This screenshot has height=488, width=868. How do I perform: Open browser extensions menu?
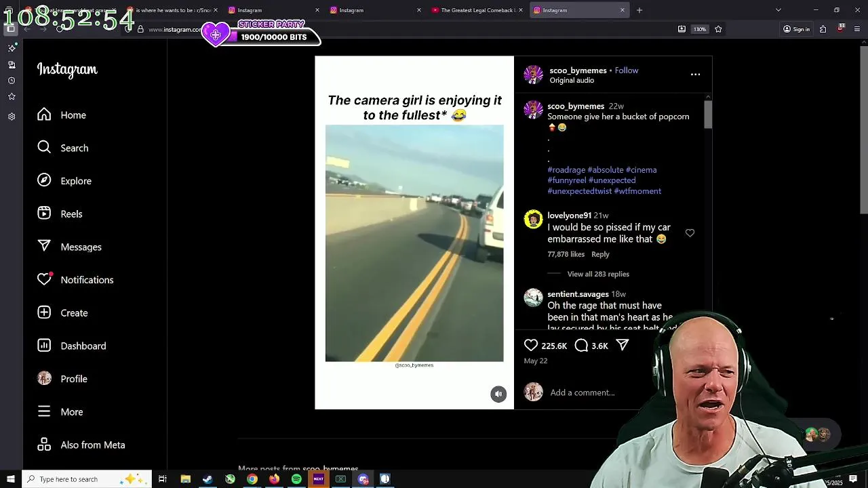click(x=823, y=29)
